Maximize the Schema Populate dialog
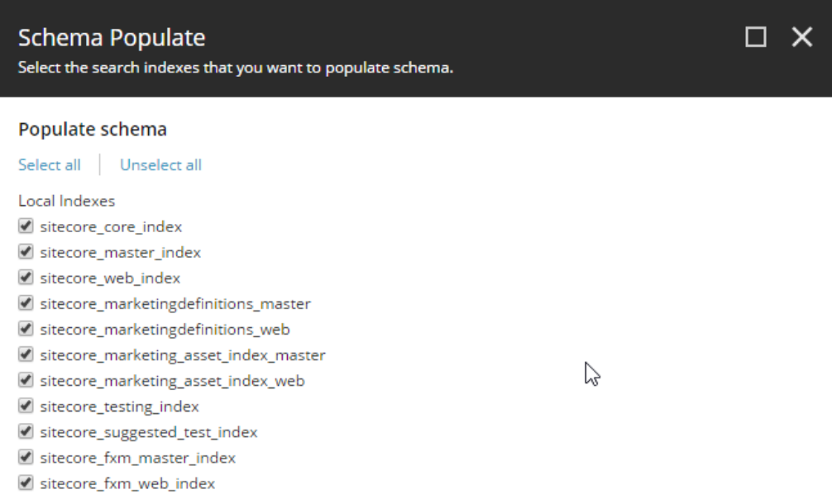Image resolution: width=832 pixels, height=504 pixels. point(756,37)
